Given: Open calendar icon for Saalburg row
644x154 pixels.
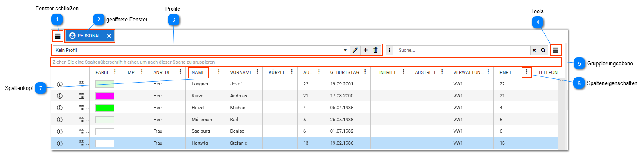Looking at the screenshot, I should (x=81, y=132).
